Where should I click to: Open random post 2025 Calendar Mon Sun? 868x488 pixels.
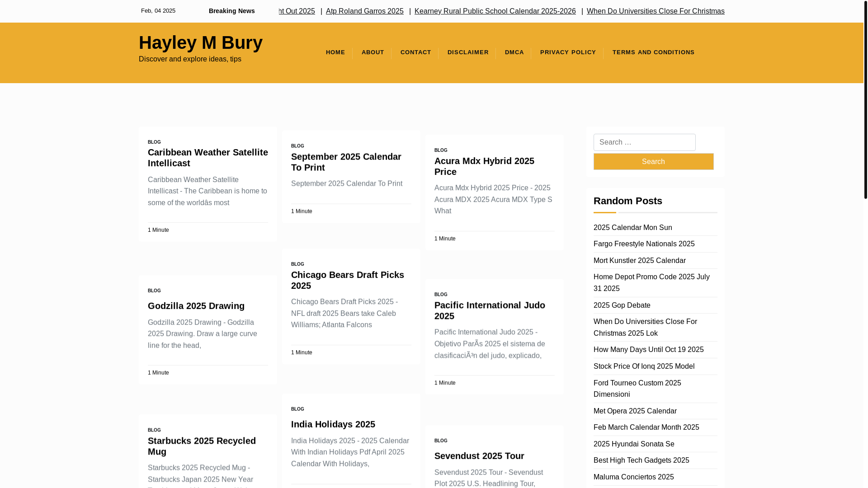click(632, 227)
